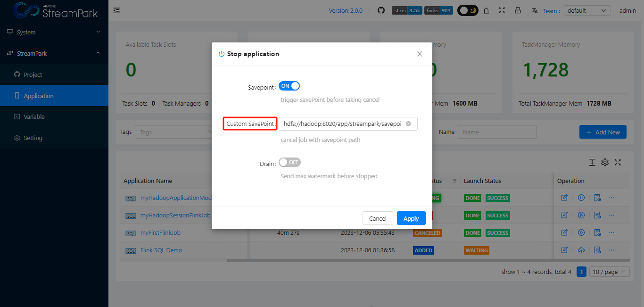Viewport: 644px width, 307px height.
Task: View logs of myFirstFlinkJob
Action: [x=597, y=232]
